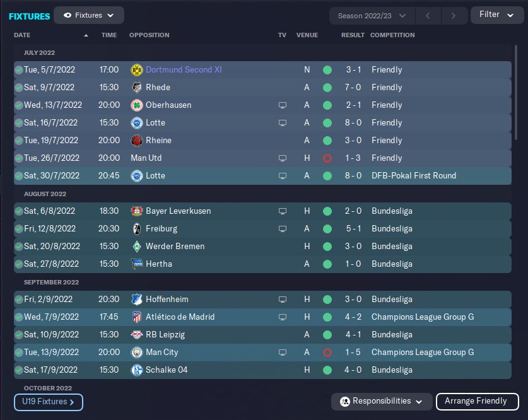Screen dimensions: 528x420
Task: Click the Bayer Leverkusen club badge
Action: (136, 211)
